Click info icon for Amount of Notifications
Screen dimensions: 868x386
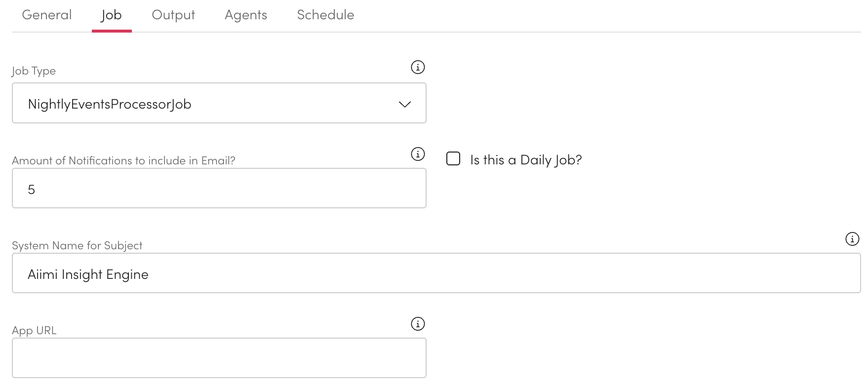418,154
